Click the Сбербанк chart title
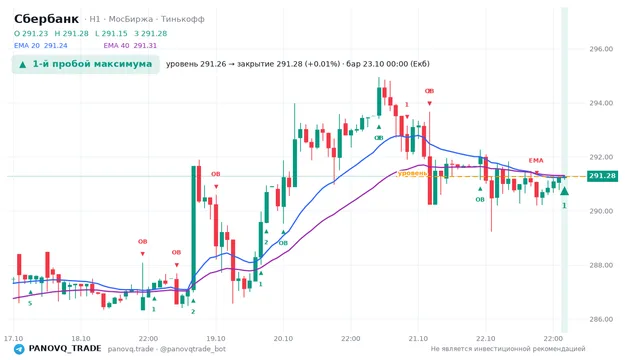 [46, 19]
